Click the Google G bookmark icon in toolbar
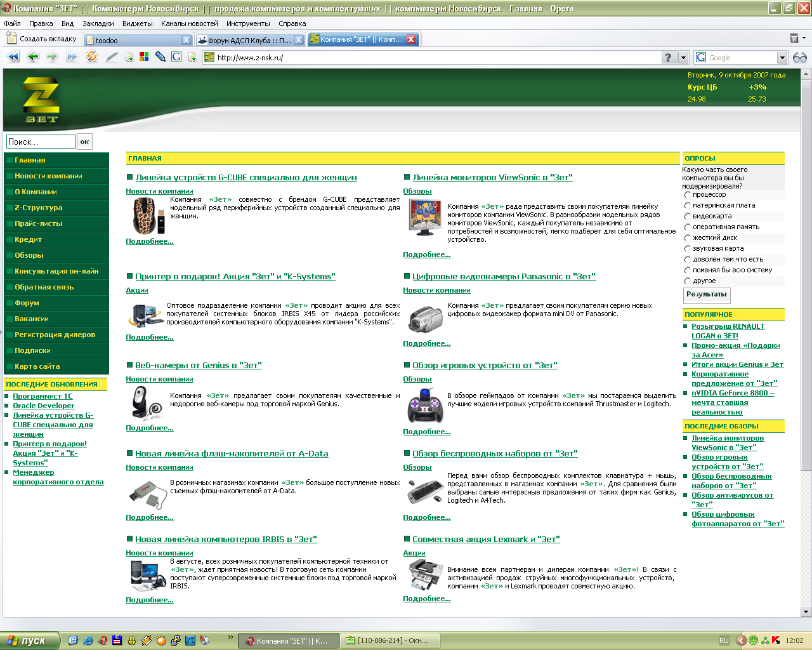 point(176,57)
